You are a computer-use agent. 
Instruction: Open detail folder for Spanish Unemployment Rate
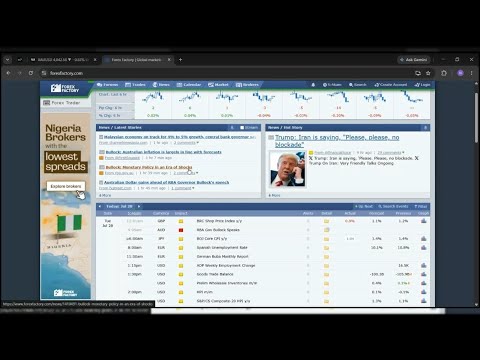tap(326, 248)
